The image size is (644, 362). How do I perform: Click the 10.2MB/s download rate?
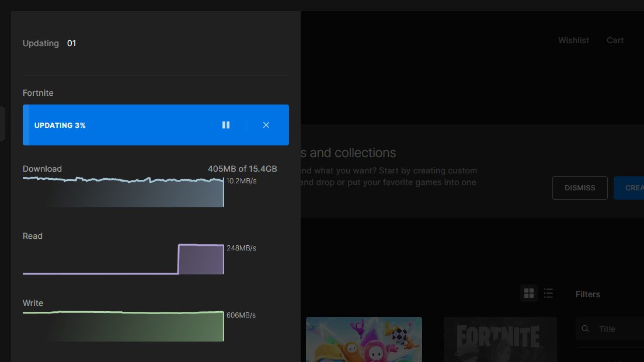[x=242, y=181]
